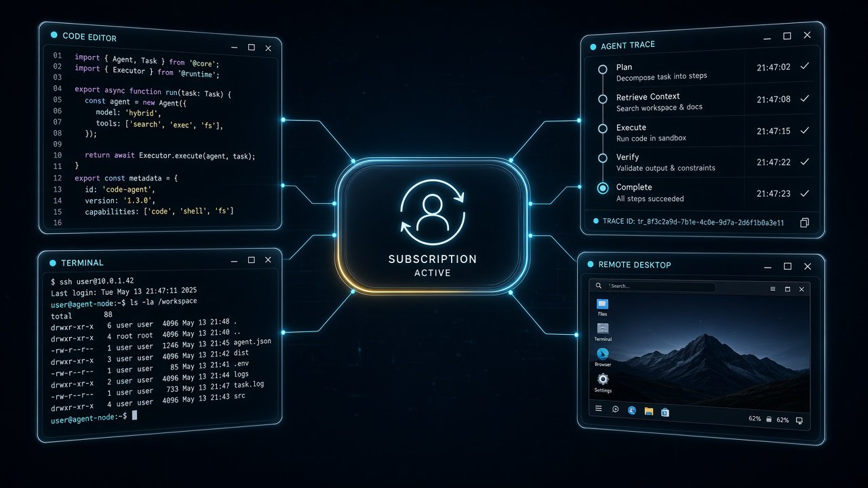Click the "SUBSCRIPTION" label in the center card

coord(433,259)
